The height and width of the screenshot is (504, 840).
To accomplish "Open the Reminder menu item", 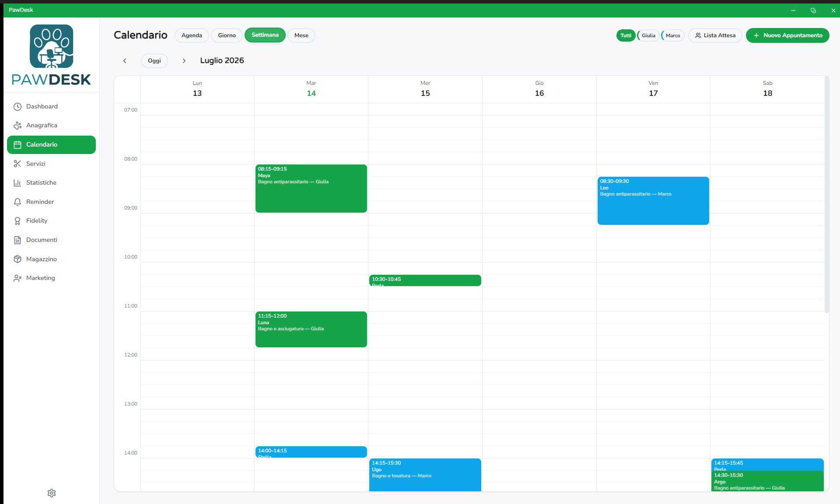I will [52, 202].
